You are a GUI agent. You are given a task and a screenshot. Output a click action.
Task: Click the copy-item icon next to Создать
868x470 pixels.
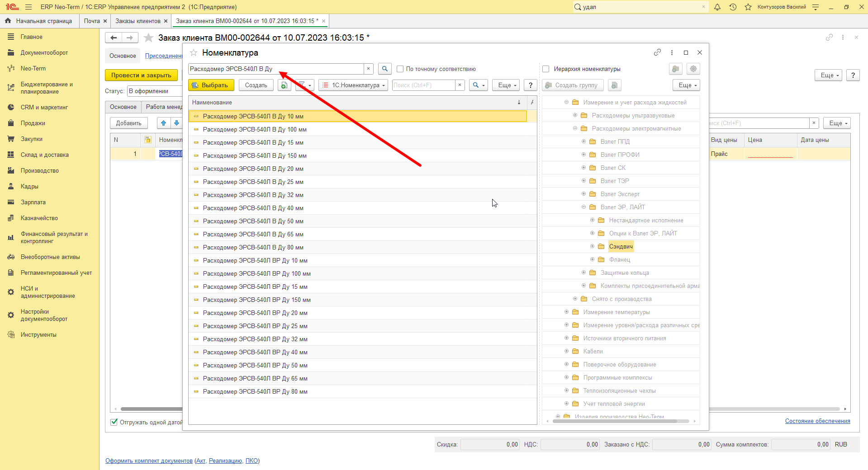(284, 85)
